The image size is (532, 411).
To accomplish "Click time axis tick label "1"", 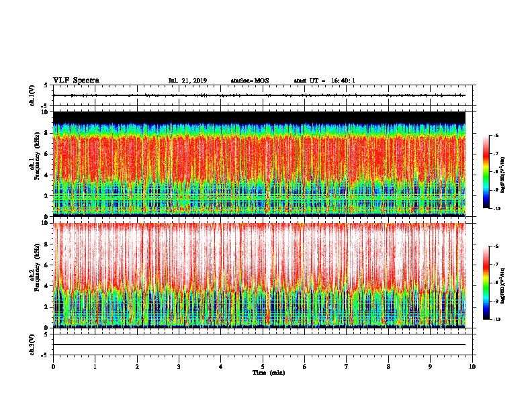I will [x=95, y=367].
